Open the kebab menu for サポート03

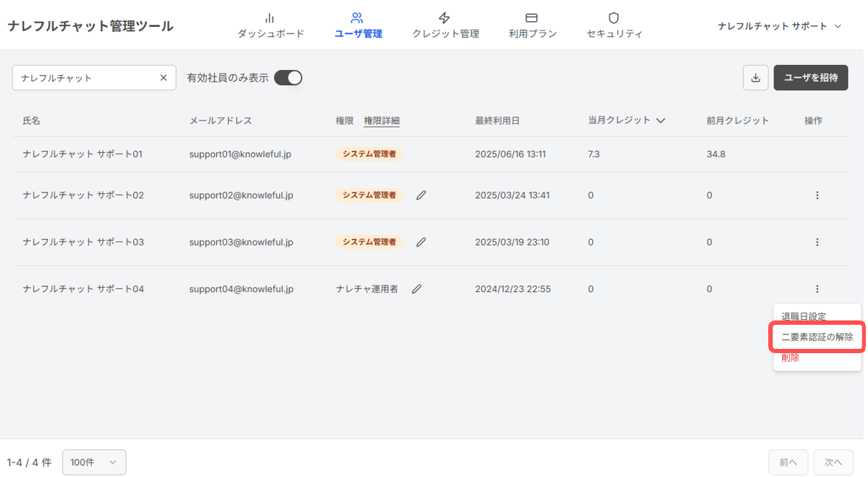(817, 242)
